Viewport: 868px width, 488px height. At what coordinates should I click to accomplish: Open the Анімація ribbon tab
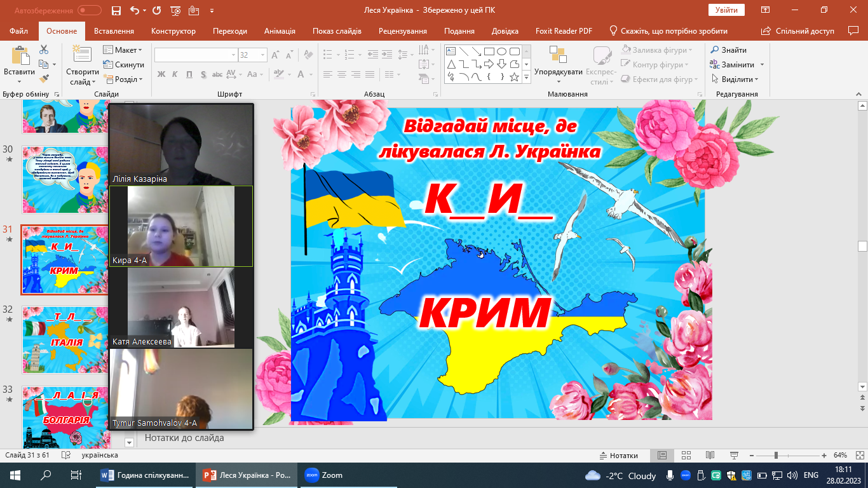click(x=280, y=31)
